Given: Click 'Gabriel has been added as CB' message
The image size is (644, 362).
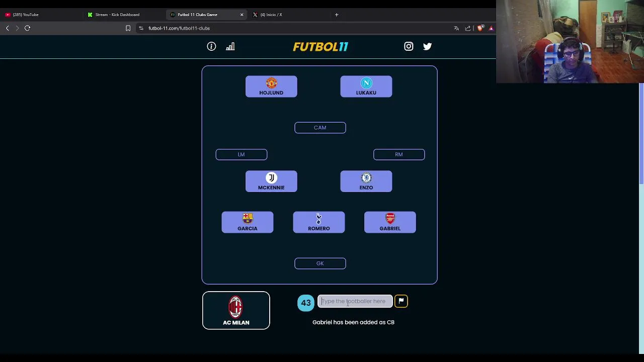Looking at the screenshot, I should click(x=353, y=322).
